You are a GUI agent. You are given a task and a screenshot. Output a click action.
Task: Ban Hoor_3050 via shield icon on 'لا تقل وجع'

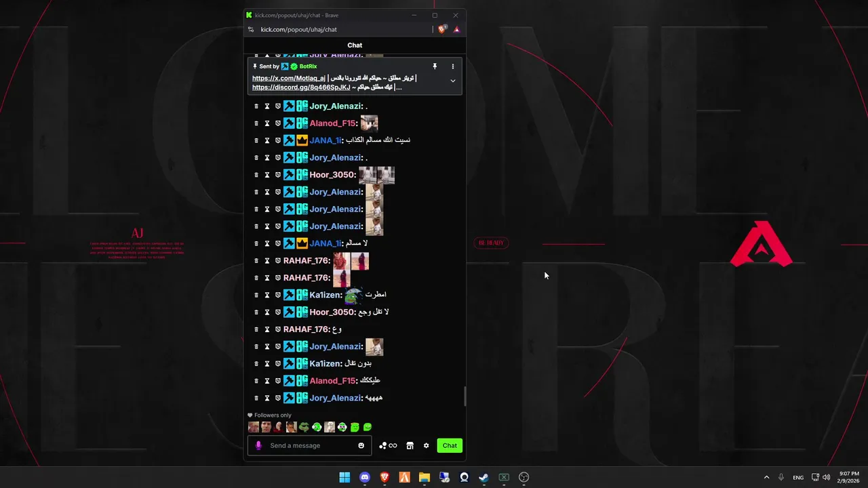277,312
